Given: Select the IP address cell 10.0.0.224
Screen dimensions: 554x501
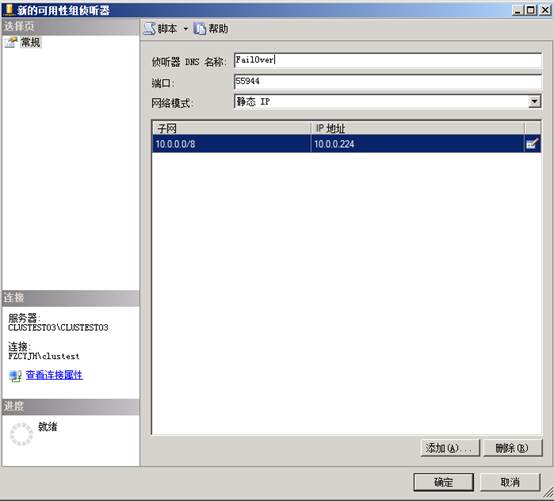Looking at the screenshot, I should pyautogui.click(x=418, y=144).
